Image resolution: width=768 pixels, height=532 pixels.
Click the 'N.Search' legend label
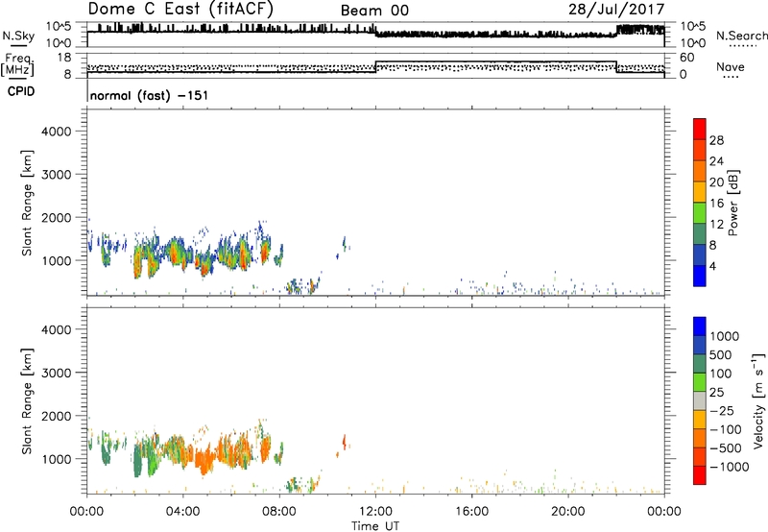pos(741,36)
